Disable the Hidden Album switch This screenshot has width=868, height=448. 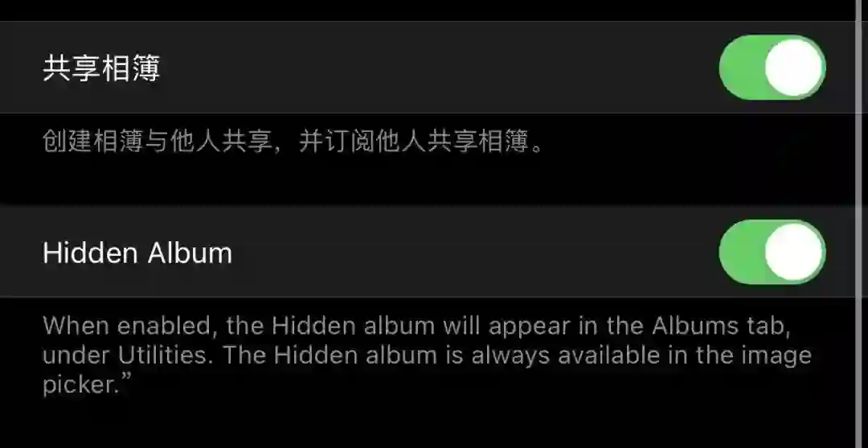pos(772,252)
